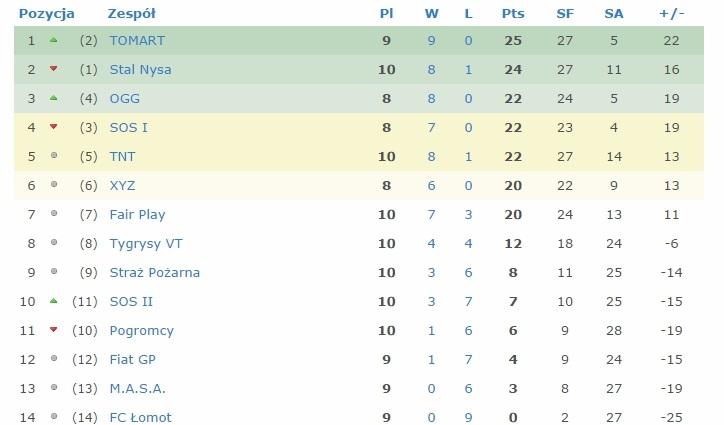Screen dimensions: 724x425
Task: Click the green up arrow beside TOMART
Action: click(x=54, y=40)
